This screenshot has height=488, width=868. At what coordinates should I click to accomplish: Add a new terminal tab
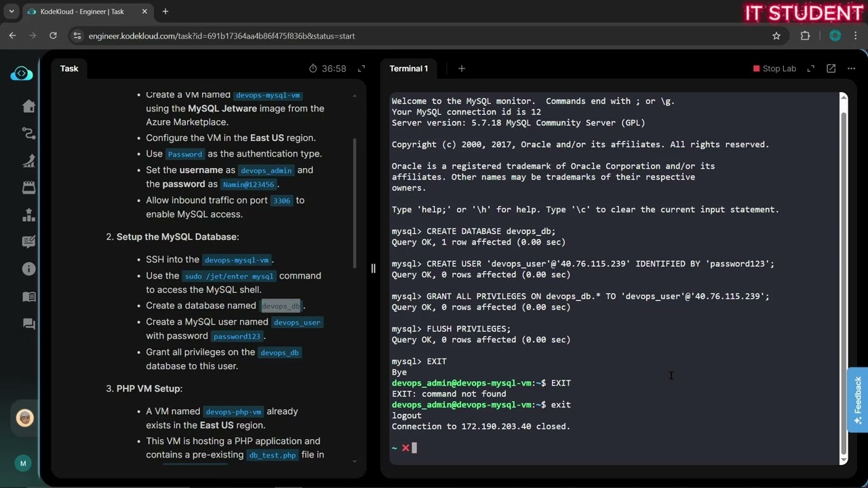coord(461,68)
